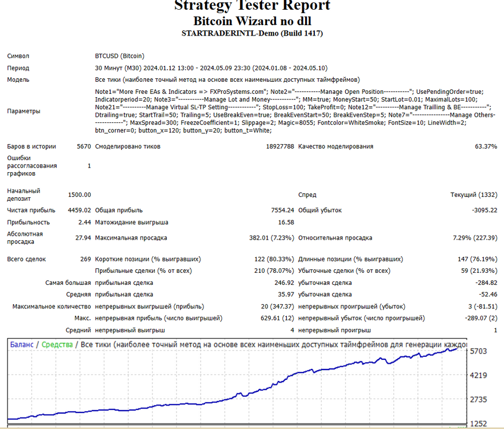Click the STARTRADERINTL-Demo (Build 1417) line
Image resolution: width=504 pixels, height=429 pixels.
pos(252,33)
